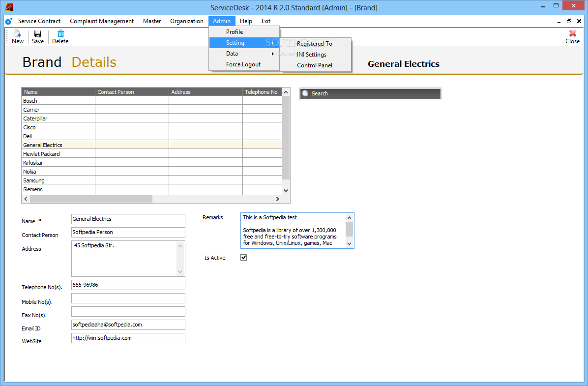Click the Name field with General Electrics
The height and width of the screenshot is (386, 588).
tap(128, 219)
